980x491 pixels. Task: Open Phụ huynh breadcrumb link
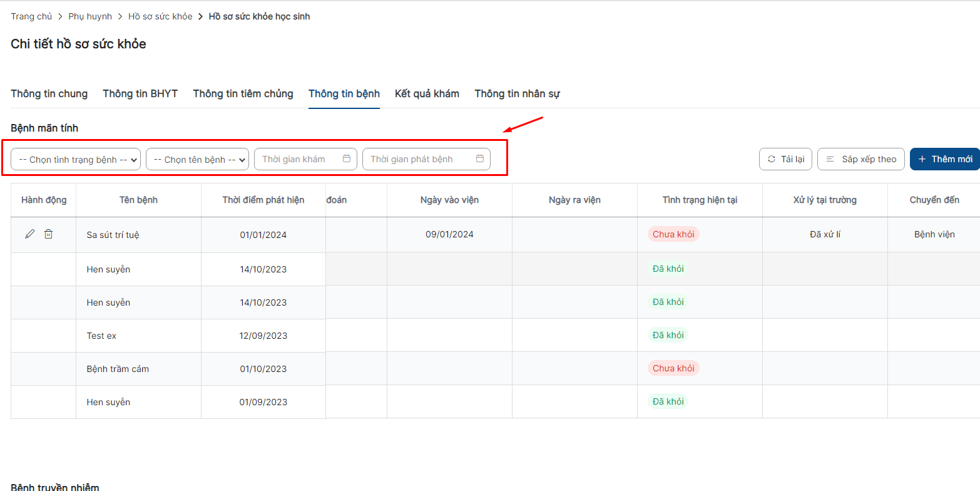coord(90,17)
